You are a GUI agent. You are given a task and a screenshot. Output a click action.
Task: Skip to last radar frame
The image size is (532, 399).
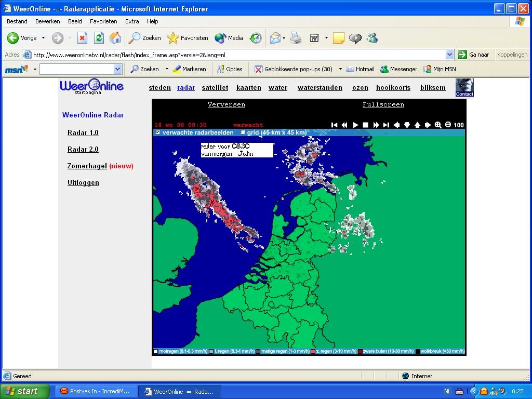click(x=386, y=125)
